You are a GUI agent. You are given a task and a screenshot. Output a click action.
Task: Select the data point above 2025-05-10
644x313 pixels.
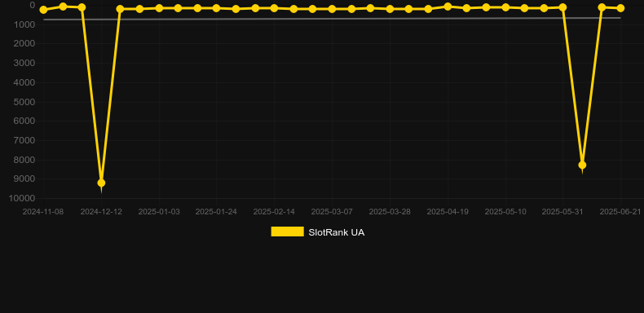505,7
